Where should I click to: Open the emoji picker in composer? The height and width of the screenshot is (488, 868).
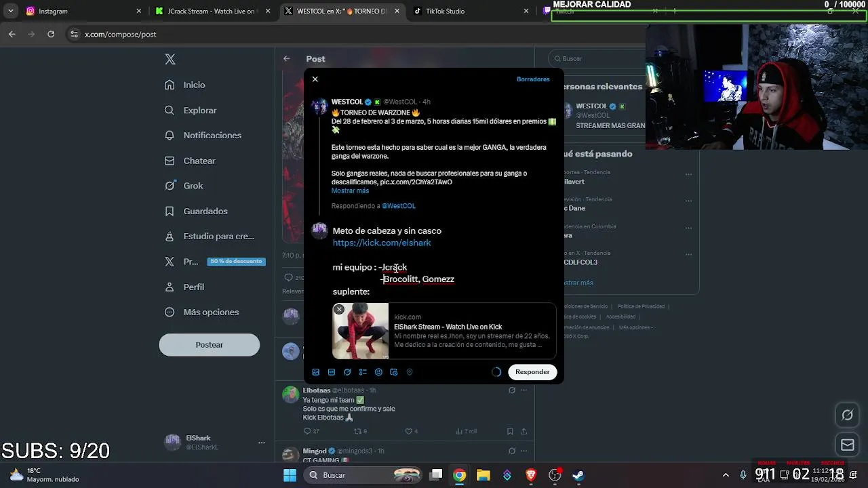click(x=378, y=372)
